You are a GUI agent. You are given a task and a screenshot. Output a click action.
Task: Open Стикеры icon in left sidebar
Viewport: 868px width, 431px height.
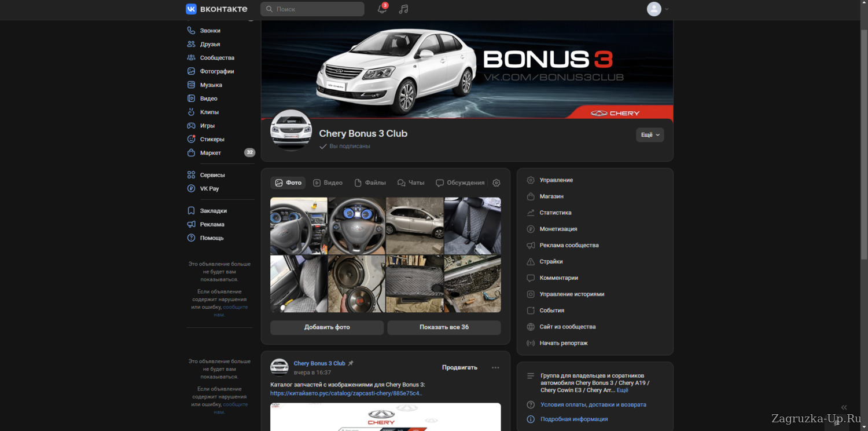[191, 139]
